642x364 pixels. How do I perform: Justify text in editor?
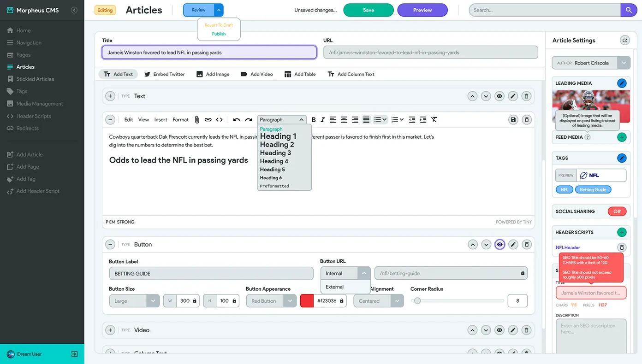pyautogui.click(x=366, y=120)
